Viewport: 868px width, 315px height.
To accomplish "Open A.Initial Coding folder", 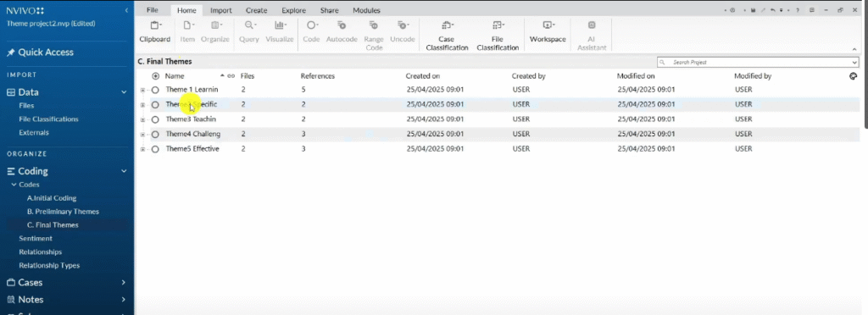I will coord(52,198).
